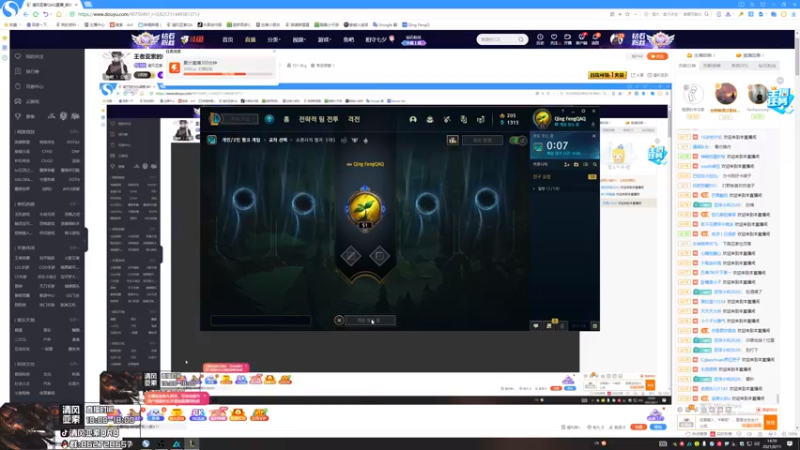Go to Douyu 首页 nav item
This screenshot has width=800, height=450.
click(x=228, y=39)
